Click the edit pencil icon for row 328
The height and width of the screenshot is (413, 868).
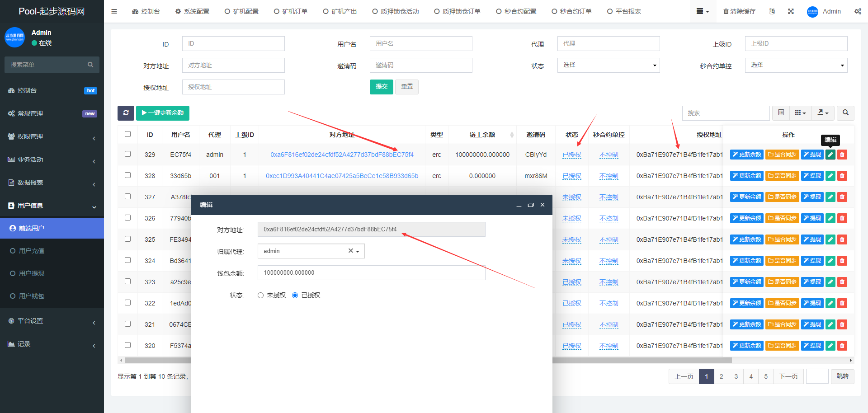click(830, 176)
